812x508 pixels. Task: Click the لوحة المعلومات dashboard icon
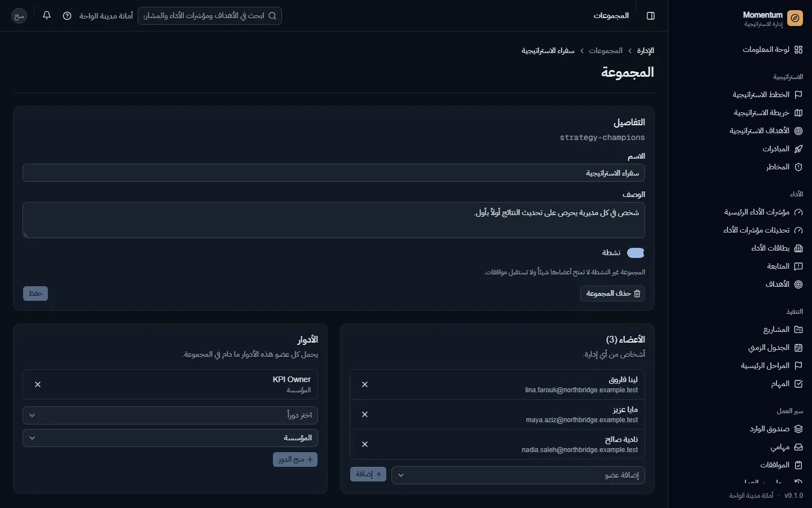(x=798, y=50)
